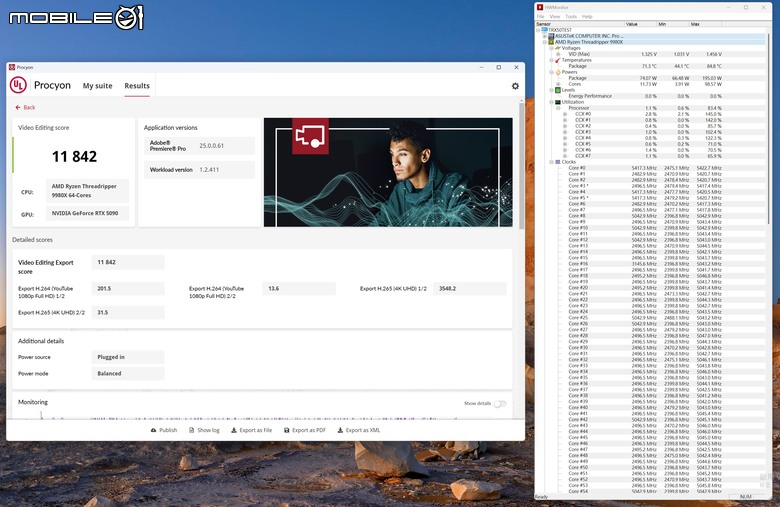Click the Voltages lightning icon
This screenshot has width=780, height=507.
pos(558,48)
